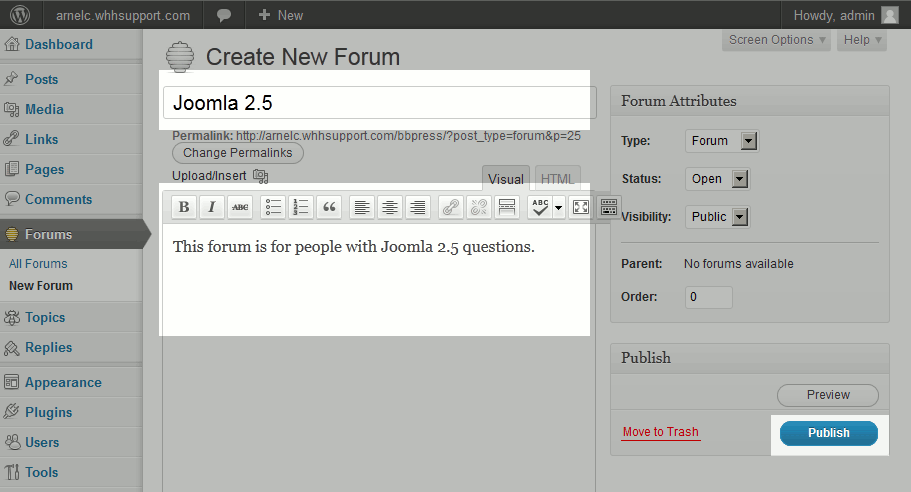This screenshot has width=911, height=492.
Task: Open the Status dropdown
Action: tap(718, 179)
